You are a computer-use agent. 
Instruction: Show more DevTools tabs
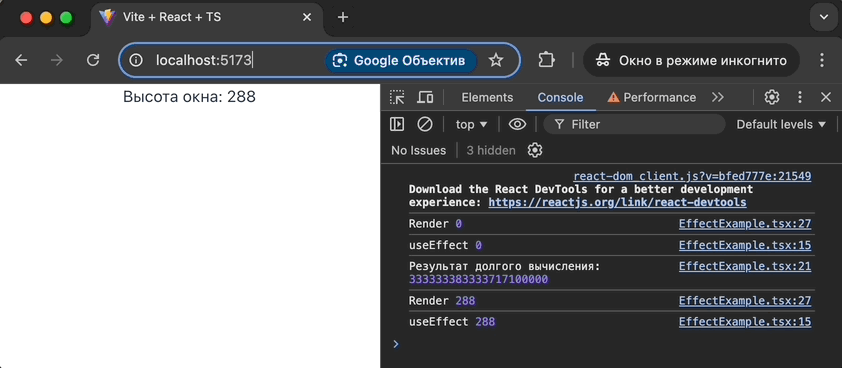[x=717, y=97]
